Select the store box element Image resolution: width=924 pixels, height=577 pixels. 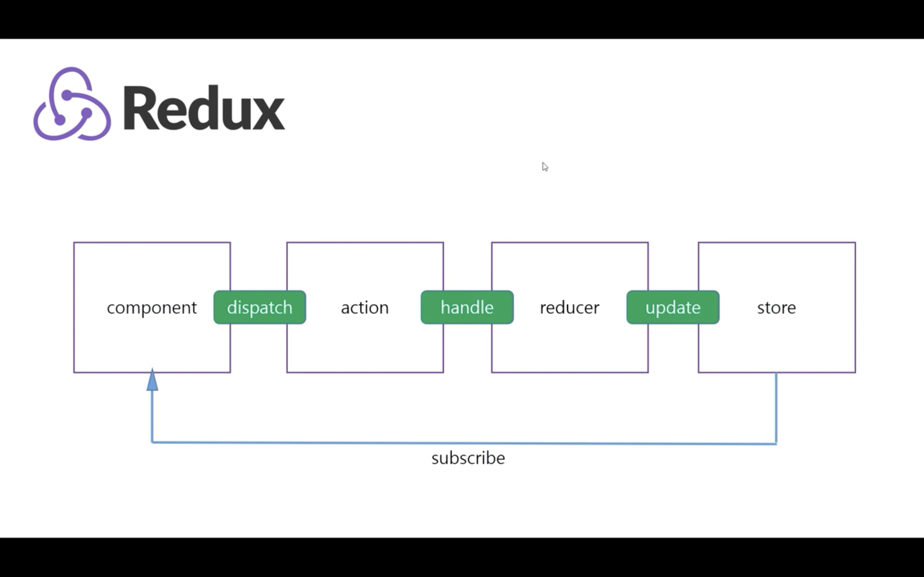[x=776, y=308]
